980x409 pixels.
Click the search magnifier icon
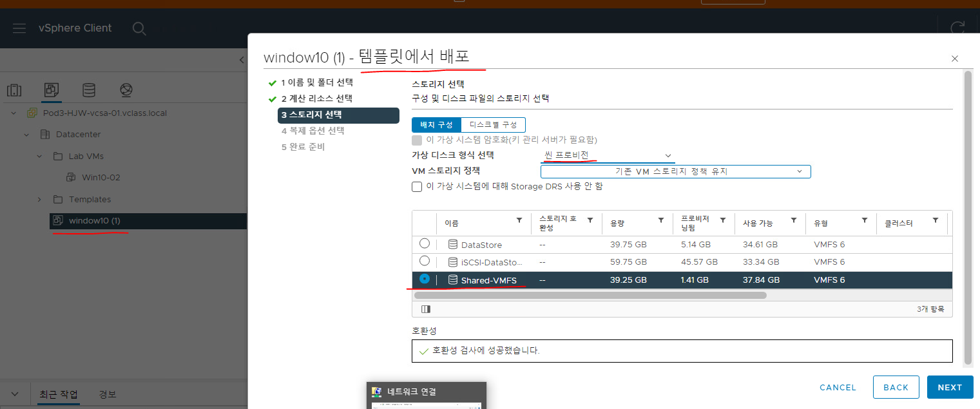click(x=139, y=28)
